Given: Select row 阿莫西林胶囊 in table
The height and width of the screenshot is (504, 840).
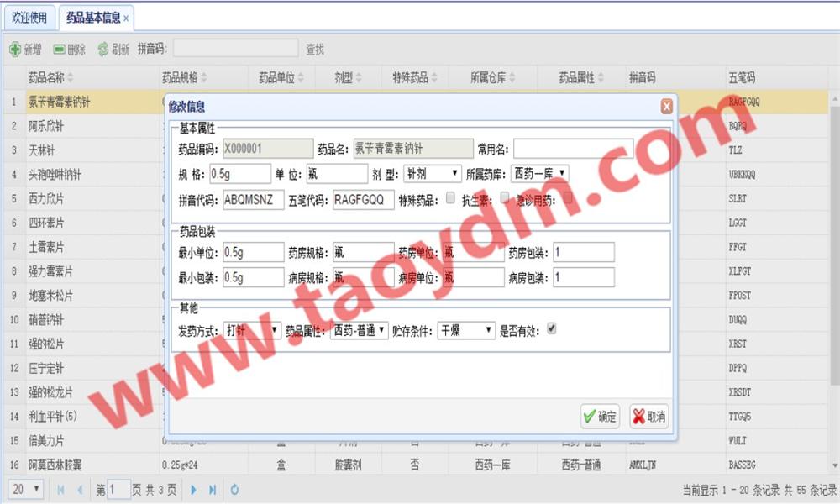Looking at the screenshot, I should click(417, 465).
